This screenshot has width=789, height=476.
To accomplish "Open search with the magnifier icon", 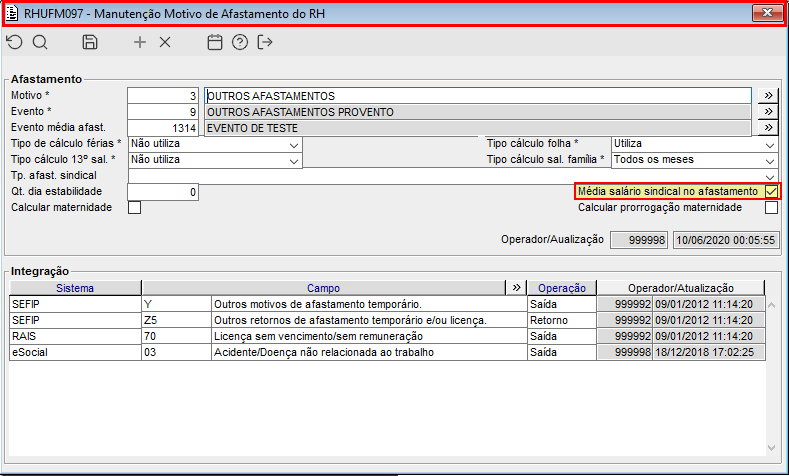I will [40, 42].
